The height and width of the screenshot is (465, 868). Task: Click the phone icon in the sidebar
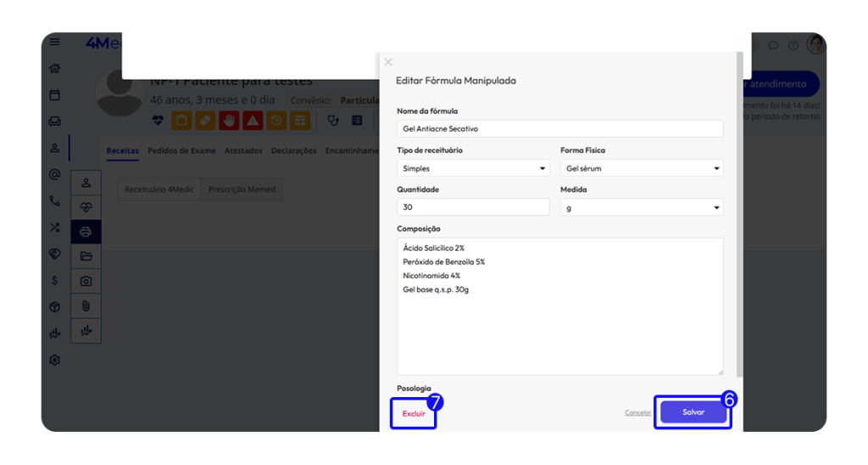click(54, 201)
